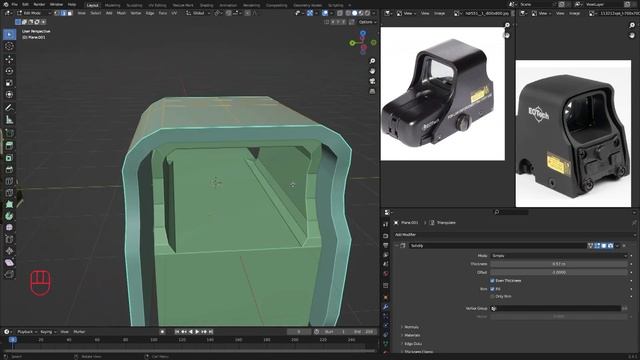Select the Annotate tool
The image size is (640, 360).
click(9, 108)
